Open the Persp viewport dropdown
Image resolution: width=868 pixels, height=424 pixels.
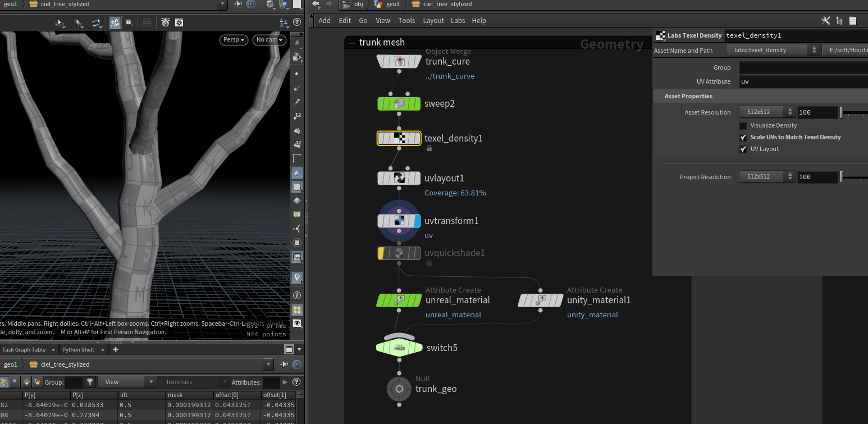[x=234, y=40]
